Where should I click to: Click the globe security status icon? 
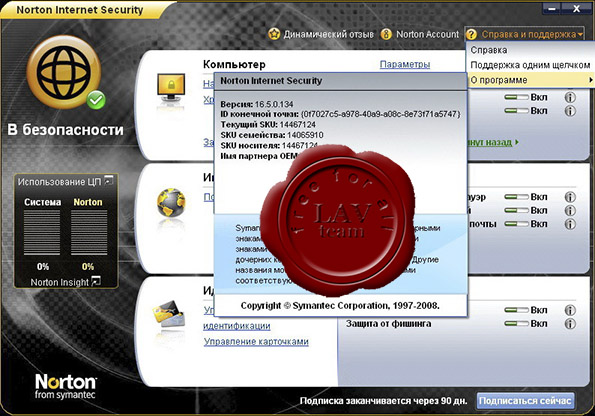[63, 72]
